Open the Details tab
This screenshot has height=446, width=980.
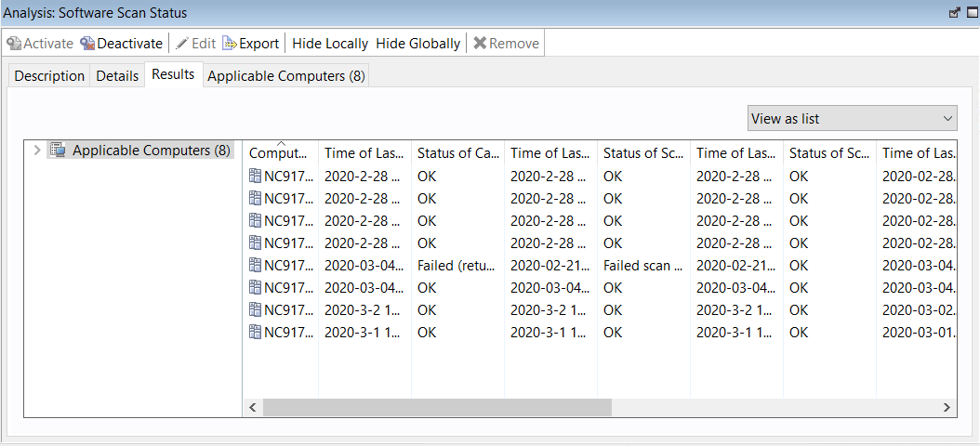pyautogui.click(x=117, y=76)
